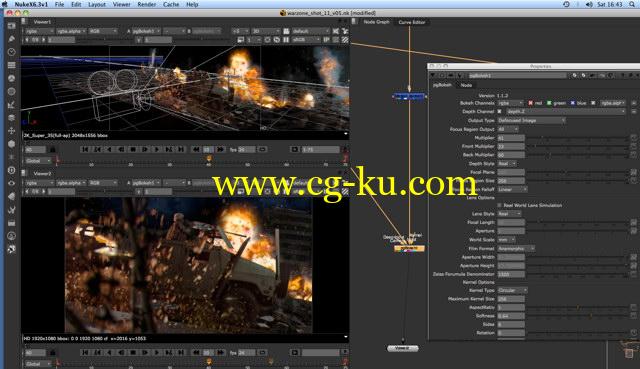Open the Kernel Type Circular dropdown
640x369 pixels.
click(512, 290)
